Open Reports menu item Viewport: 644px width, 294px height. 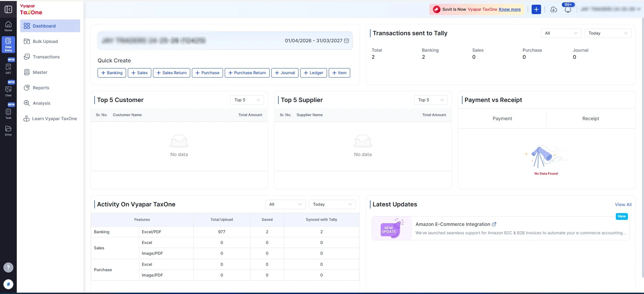(x=50, y=88)
